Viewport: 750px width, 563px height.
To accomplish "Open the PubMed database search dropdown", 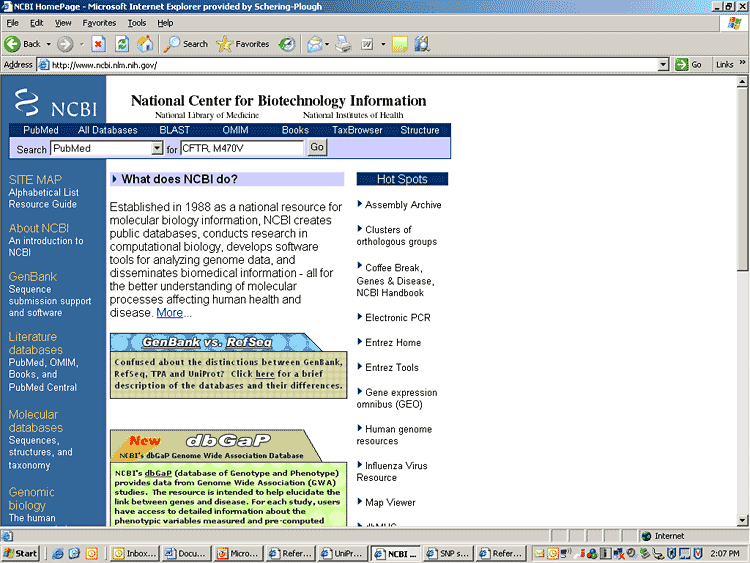I will point(157,148).
